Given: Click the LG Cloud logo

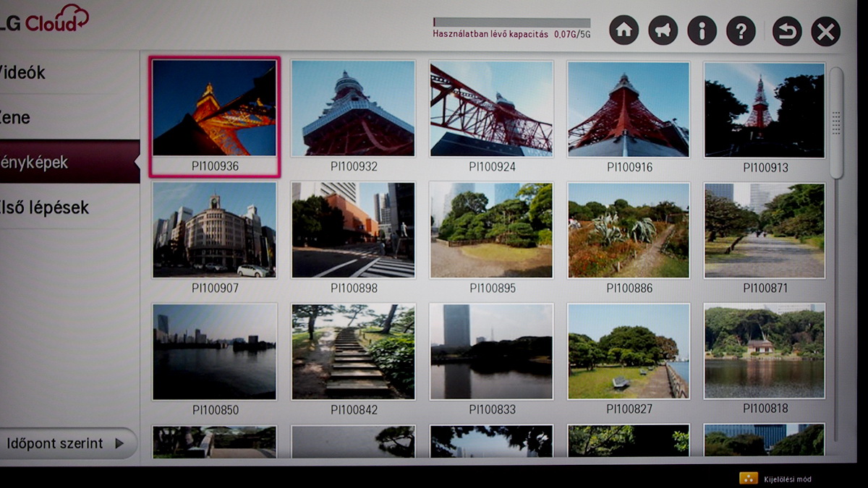Looking at the screenshot, I should [45, 18].
